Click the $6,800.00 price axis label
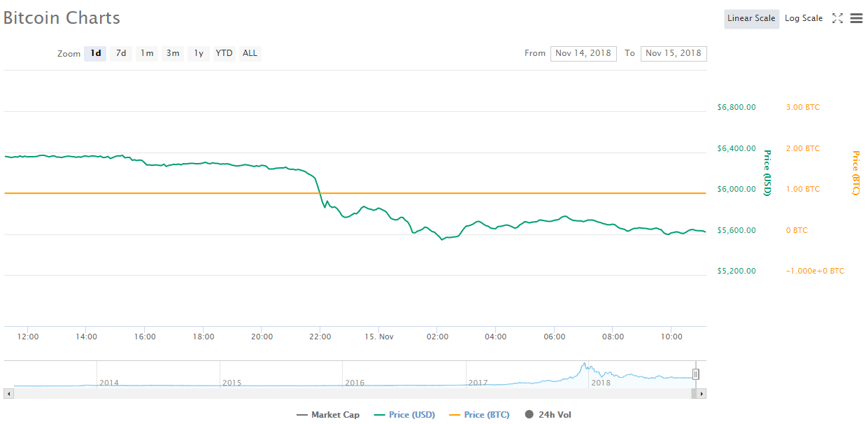868x424 pixels. (x=737, y=108)
